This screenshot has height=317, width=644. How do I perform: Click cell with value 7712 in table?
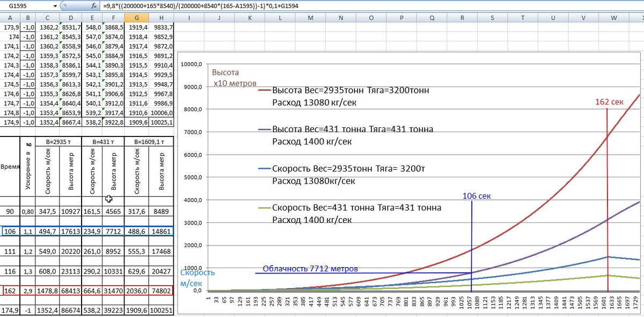tap(113, 232)
